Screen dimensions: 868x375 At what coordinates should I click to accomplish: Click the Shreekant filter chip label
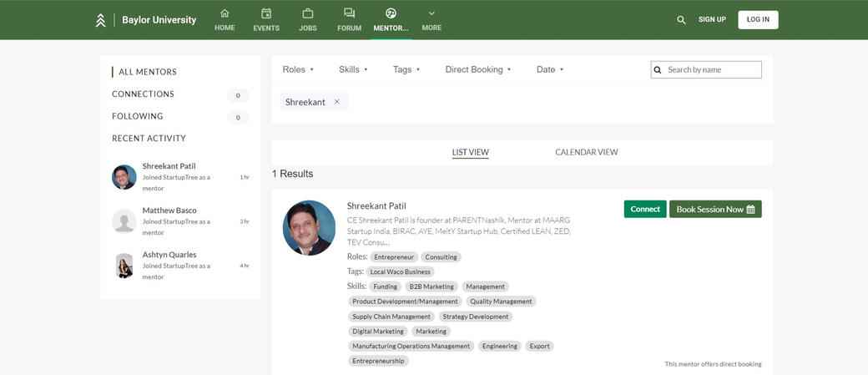point(305,102)
